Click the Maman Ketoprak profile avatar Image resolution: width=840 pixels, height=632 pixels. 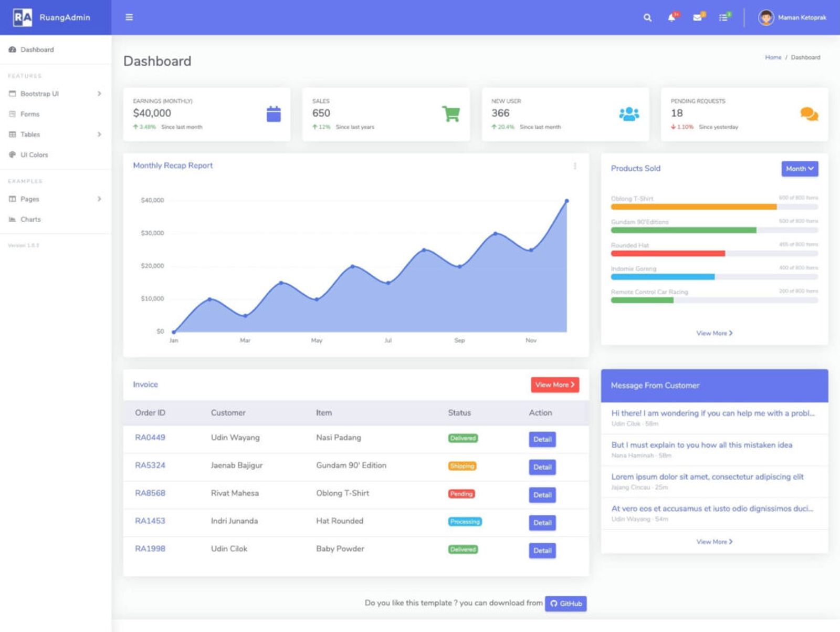766,17
